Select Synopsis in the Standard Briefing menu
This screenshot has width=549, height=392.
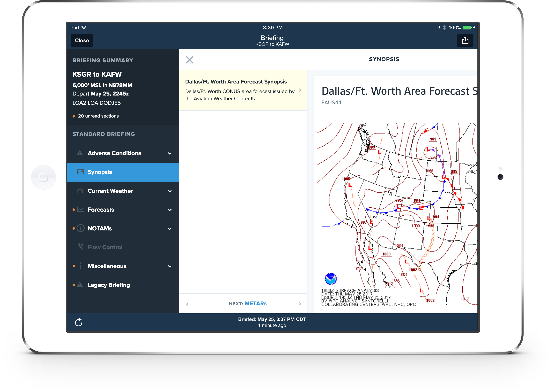(123, 172)
